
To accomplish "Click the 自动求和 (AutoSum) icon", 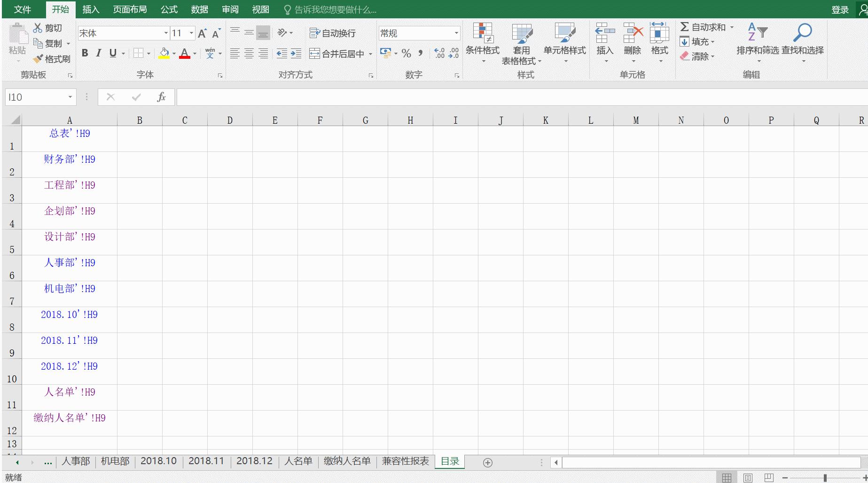I will click(x=684, y=27).
